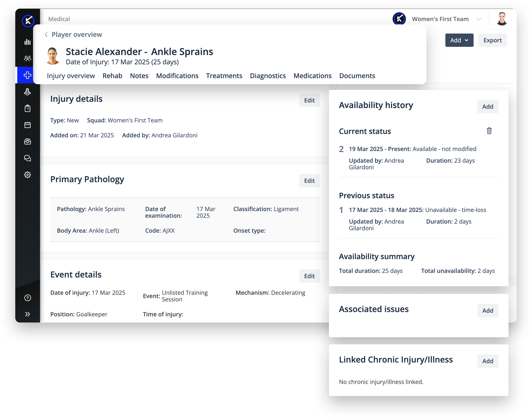Go back to Player overview

74,35
